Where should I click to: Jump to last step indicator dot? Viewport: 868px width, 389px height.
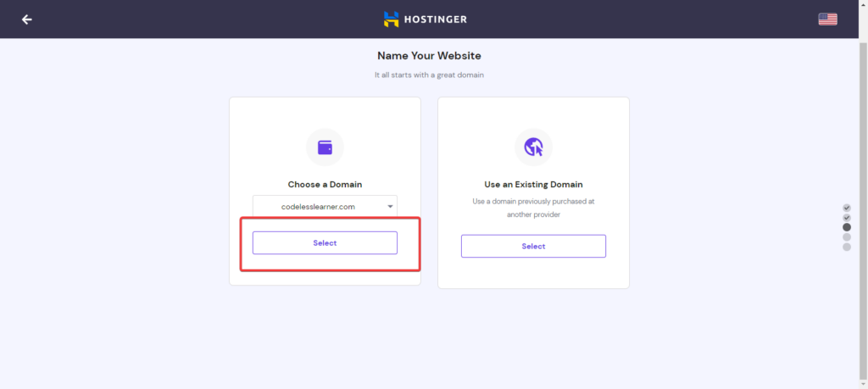(847, 247)
